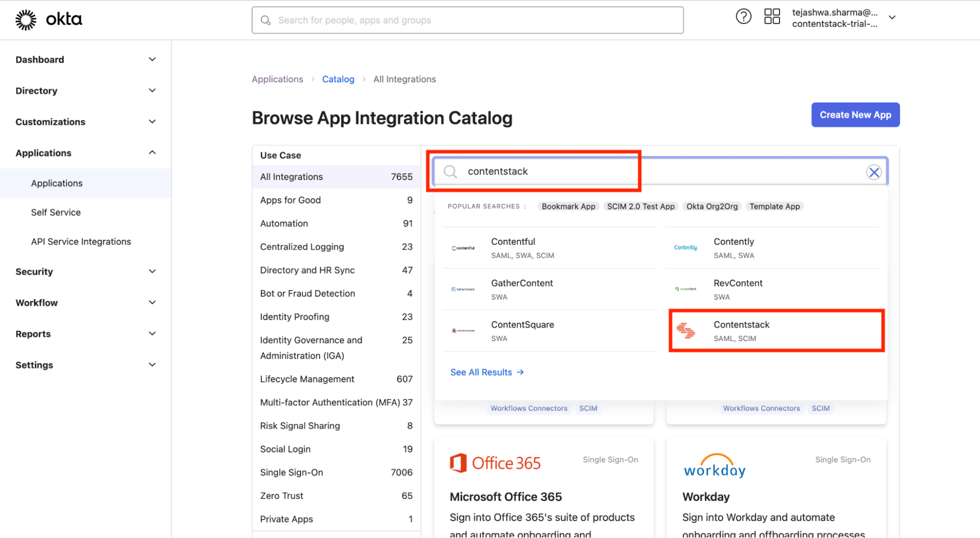Filter by Private Apps

click(x=336, y=519)
